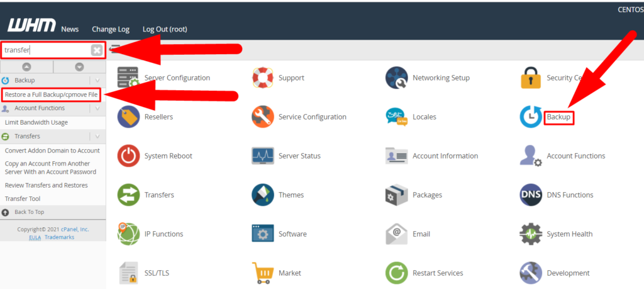Viewport: 644px width, 289px height.
Task: Open the Backup clock icon
Action: [531, 116]
